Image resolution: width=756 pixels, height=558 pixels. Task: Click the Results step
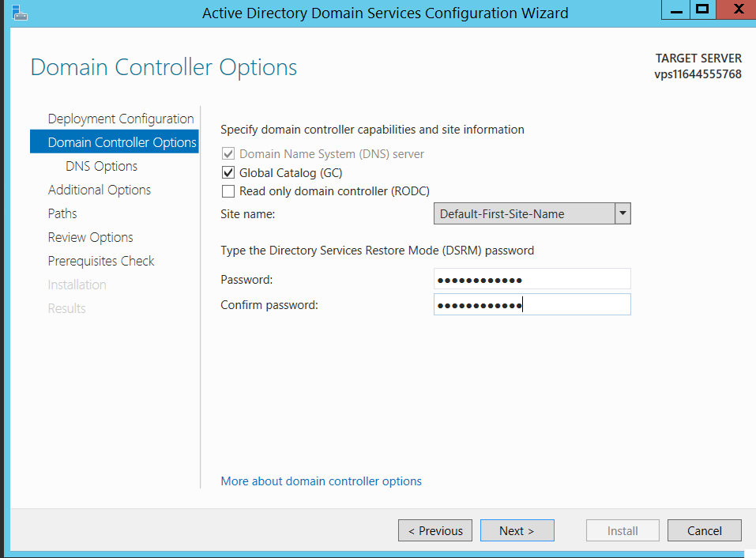coord(66,308)
